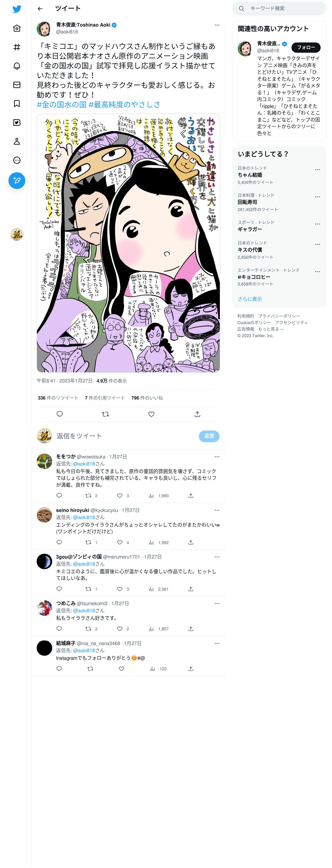Open the tweet's illustration image
This screenshot has width=332, height=868.
[128, 243]
